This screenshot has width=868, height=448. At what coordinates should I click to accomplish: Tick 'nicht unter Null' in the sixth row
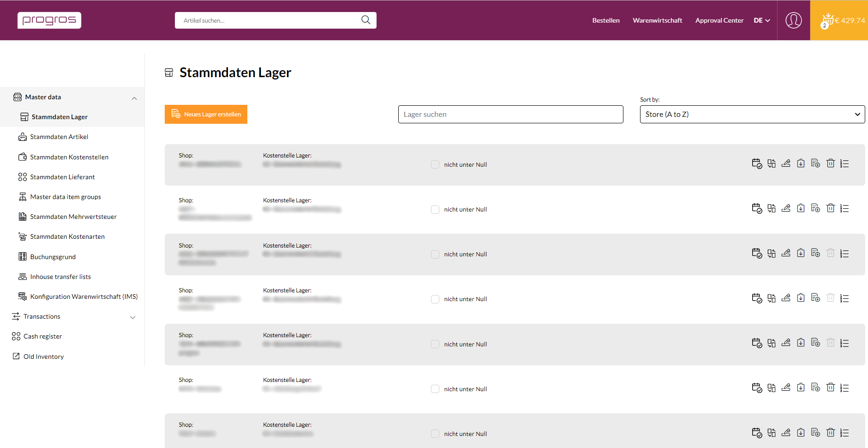(435, 389)
